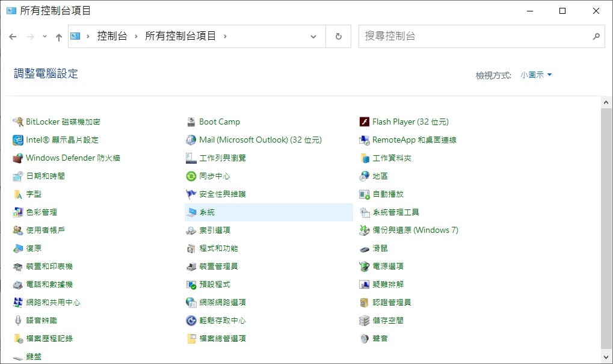
Task: Open the 預設程式 icon
Action: coord(191,285)
